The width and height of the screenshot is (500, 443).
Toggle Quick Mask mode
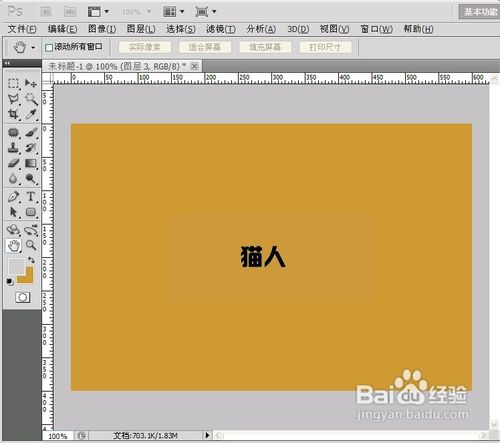coord(23,297)
